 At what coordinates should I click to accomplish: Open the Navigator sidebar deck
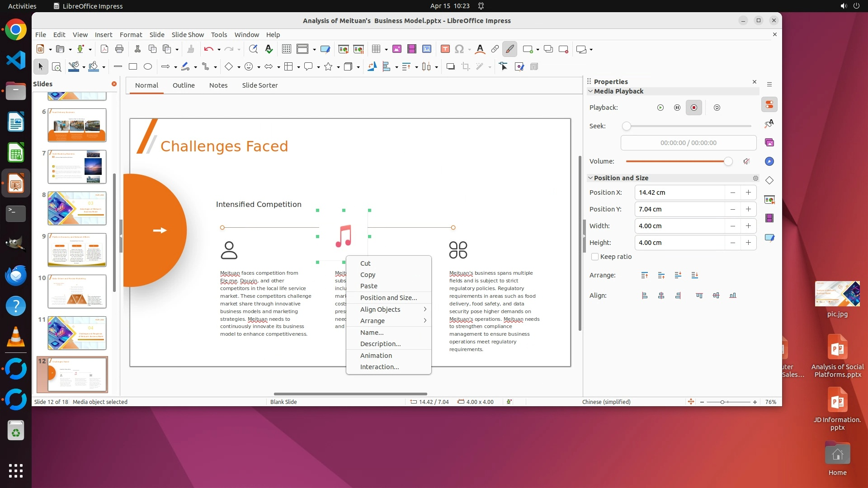tap(769, 161)
